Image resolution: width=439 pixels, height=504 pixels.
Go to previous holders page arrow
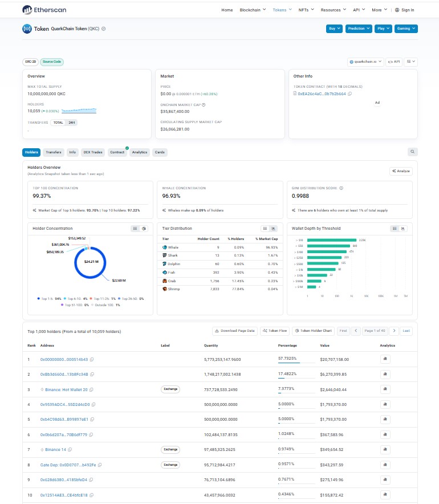click(x=356, y=331)
